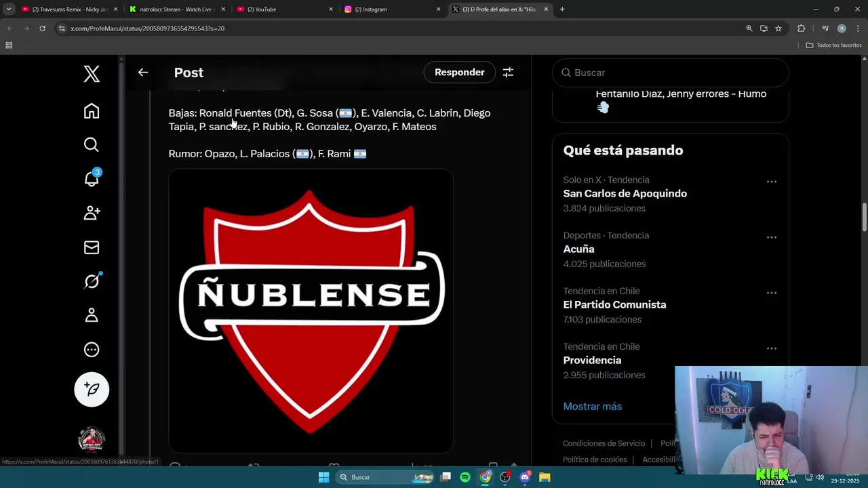The width and height of the screenshot is (868, 488).
Task: Go back with the Post arrow
Action: (143, 73)
